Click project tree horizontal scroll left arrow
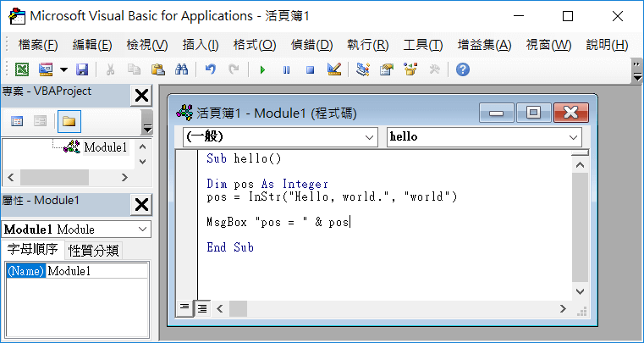644x343 pixels. click(11, 178)
